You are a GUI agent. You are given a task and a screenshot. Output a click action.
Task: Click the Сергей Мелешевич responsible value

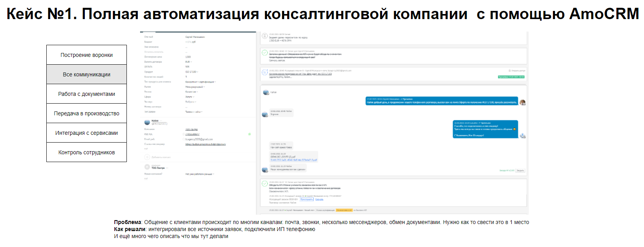195,37
